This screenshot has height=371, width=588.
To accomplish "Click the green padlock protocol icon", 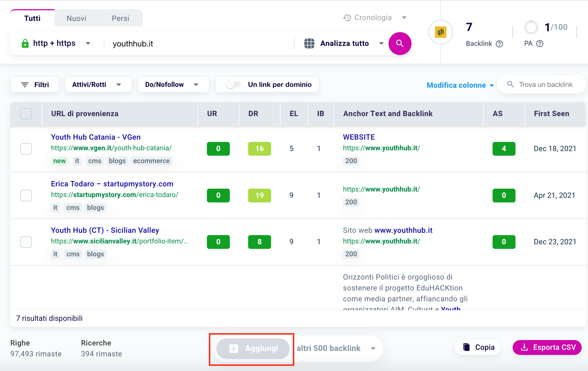I will pyautogui.click(x=25, y=44).
